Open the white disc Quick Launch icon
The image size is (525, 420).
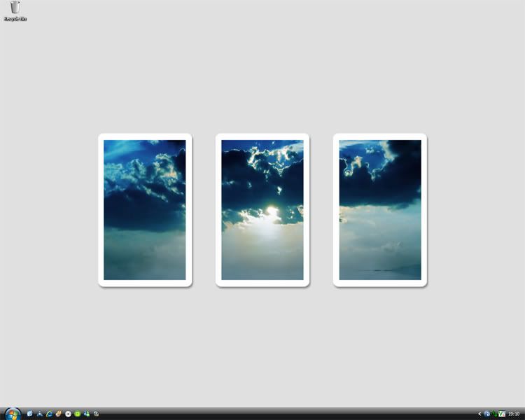click(68, 414)
